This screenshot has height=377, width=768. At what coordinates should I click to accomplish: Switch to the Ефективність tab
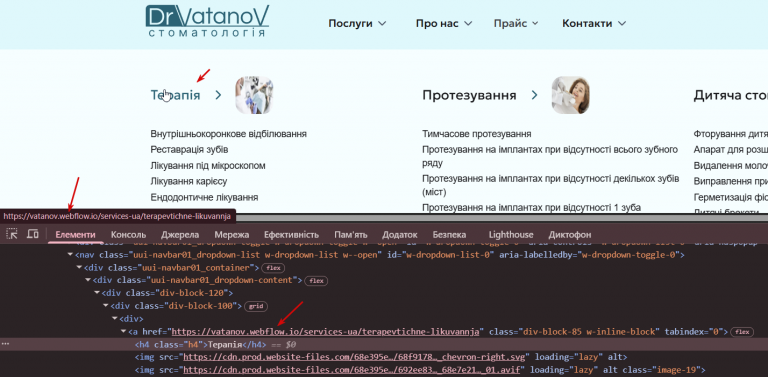291,235
